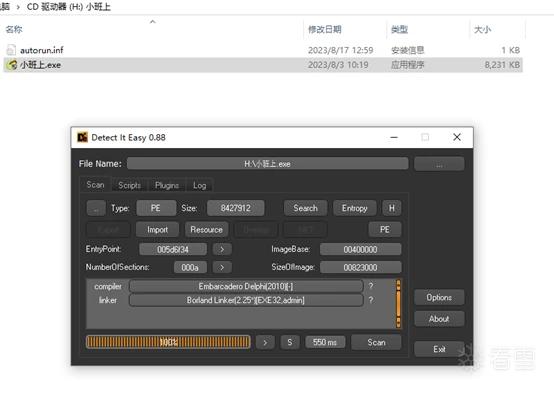The width and height of the screenshot is (554, 393).
Task: Sort Explorer list by 名称 column
Action: click(14, 29)
